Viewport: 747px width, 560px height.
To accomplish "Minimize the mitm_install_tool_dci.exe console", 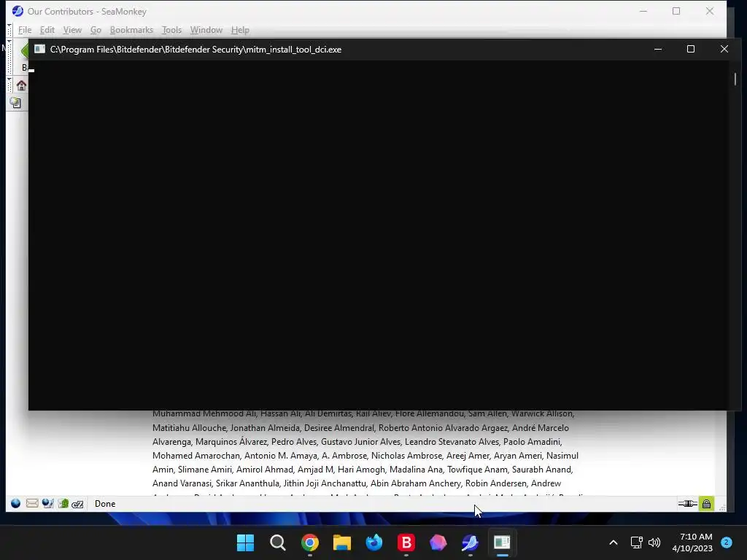I will [x=658, y=49].
